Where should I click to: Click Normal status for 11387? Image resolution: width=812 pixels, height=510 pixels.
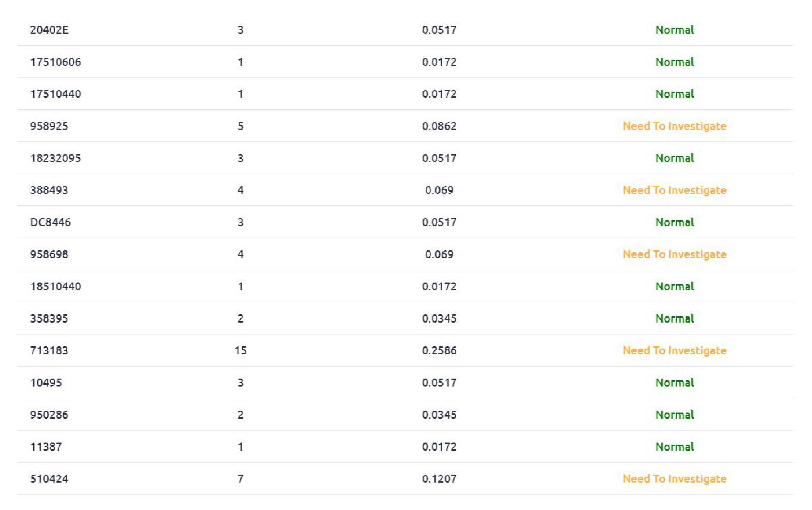[x=674, y=447]
